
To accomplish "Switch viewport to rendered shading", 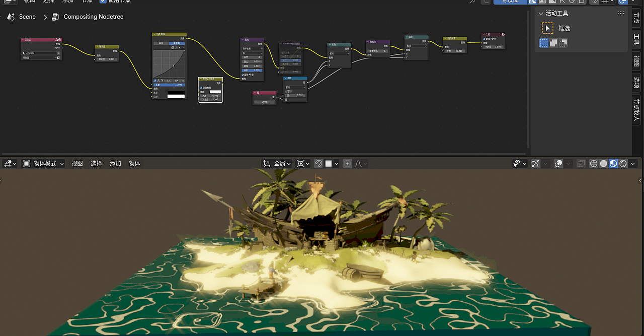I will (x=623, y=164).
